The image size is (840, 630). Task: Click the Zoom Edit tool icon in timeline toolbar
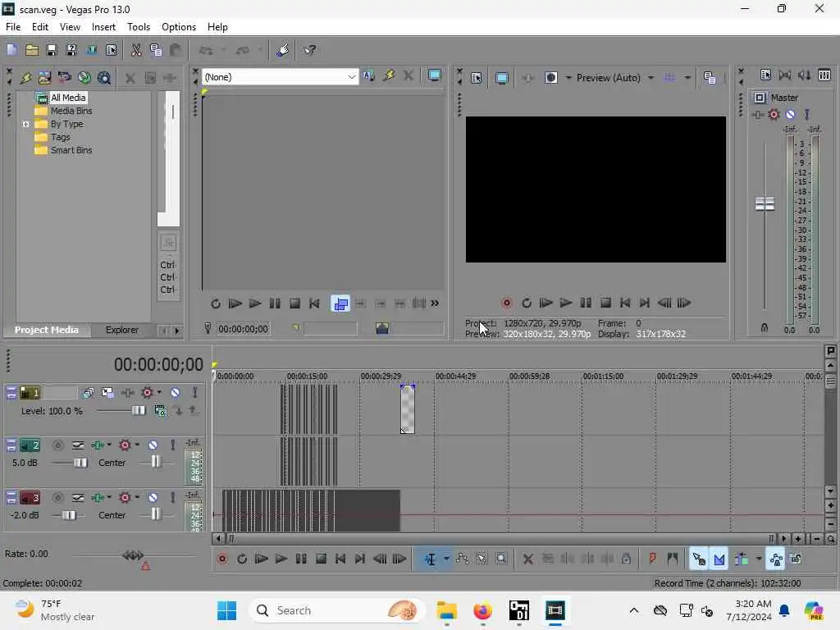pyautogui.click(x=501, y=559)
